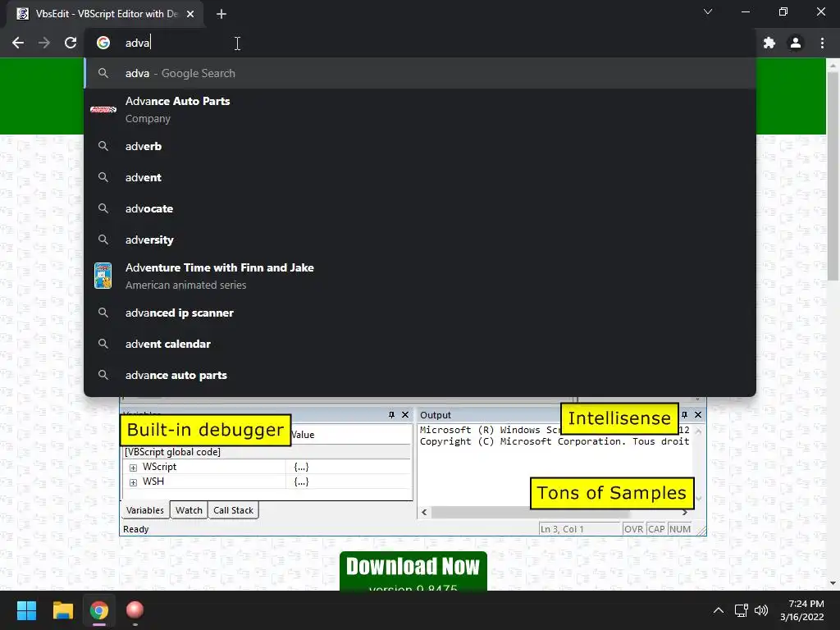Click the Output pane left scroll arrow
Viewport: 840px width, 630px height.
(x=424, y=512)
